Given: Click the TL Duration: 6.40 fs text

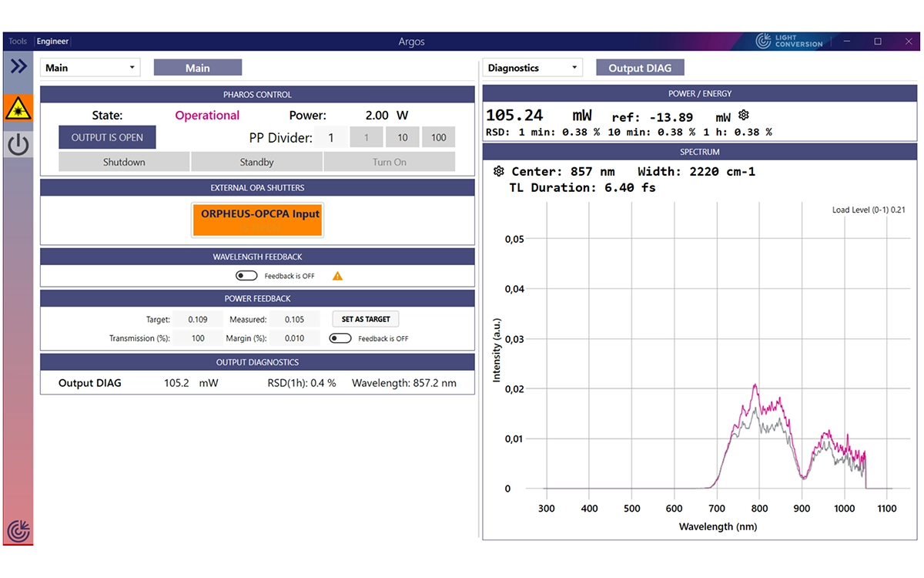Looking at the screenshot, I should (x=582, y=187).
